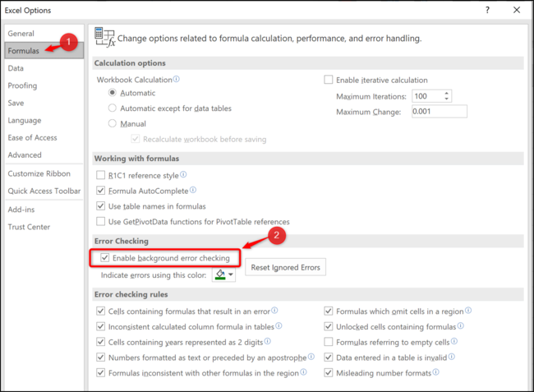Open Ease of Access options
The image size is (534, 392).
pyautogui.click(x=44, y=137)
